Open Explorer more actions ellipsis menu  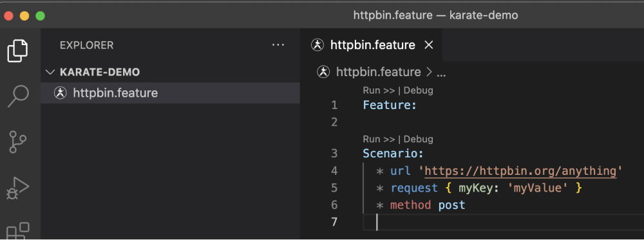pos(278,45)
